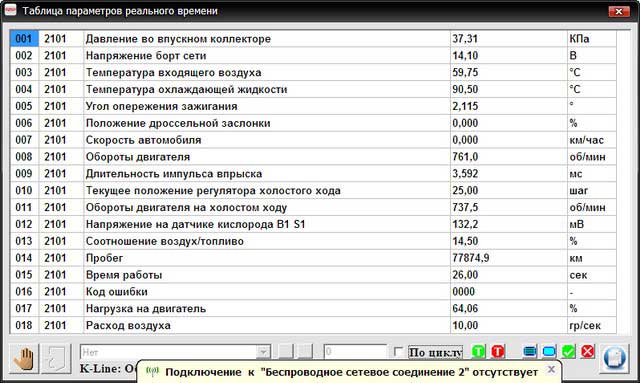Image resolution: width=640 pixels, height=383 pixels.
Task: Click value 59,75 temperature cell
Action: coord(509,72)
